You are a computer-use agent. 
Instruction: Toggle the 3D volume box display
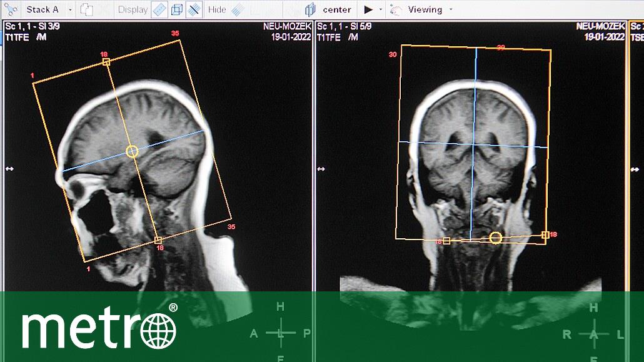(x=177, y=10)
